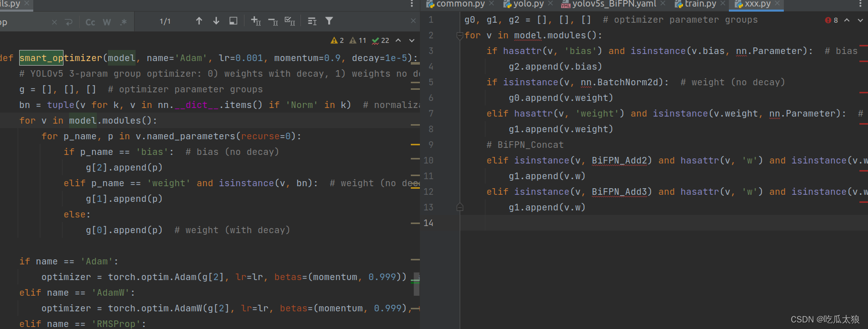The width and height of the screenshot is (868, 329).
Task: Collapse the 'for v in model.modules()' fold marker
Action: tap(460, 35)
